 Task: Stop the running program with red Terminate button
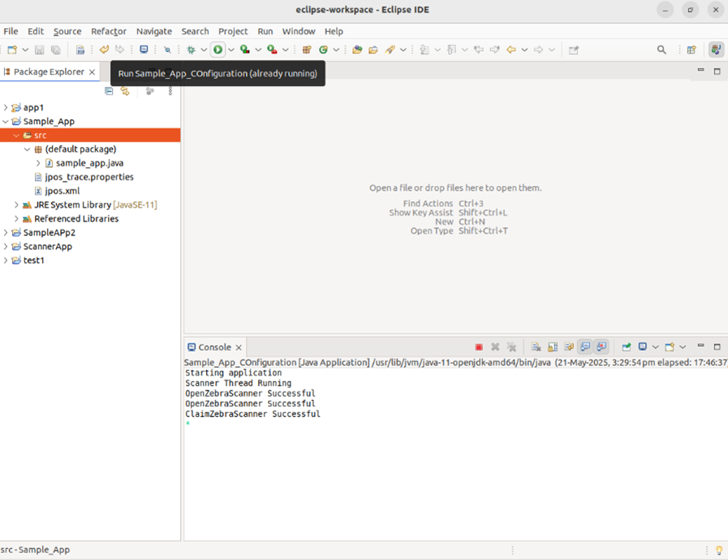[479, 347]
